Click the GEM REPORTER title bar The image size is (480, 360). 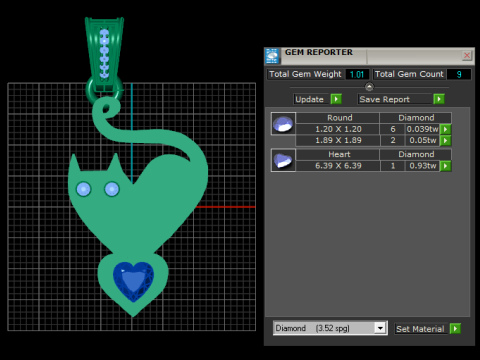[x=369, y=56]
